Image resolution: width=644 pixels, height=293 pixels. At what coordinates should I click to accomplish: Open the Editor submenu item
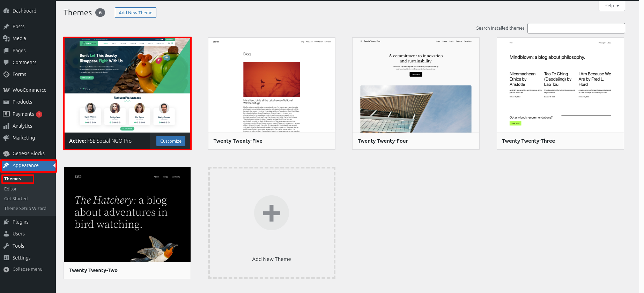pyautogui.click(x=10, y=189)
